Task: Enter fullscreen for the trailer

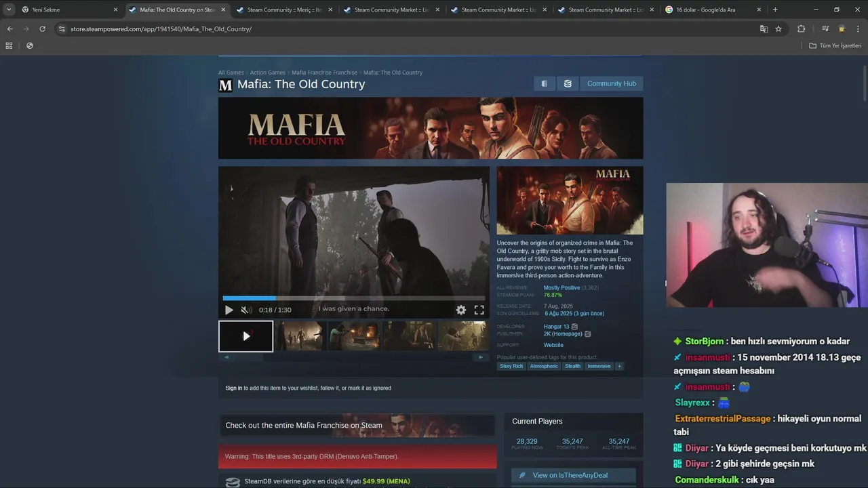Action: (x=479, y=310)
